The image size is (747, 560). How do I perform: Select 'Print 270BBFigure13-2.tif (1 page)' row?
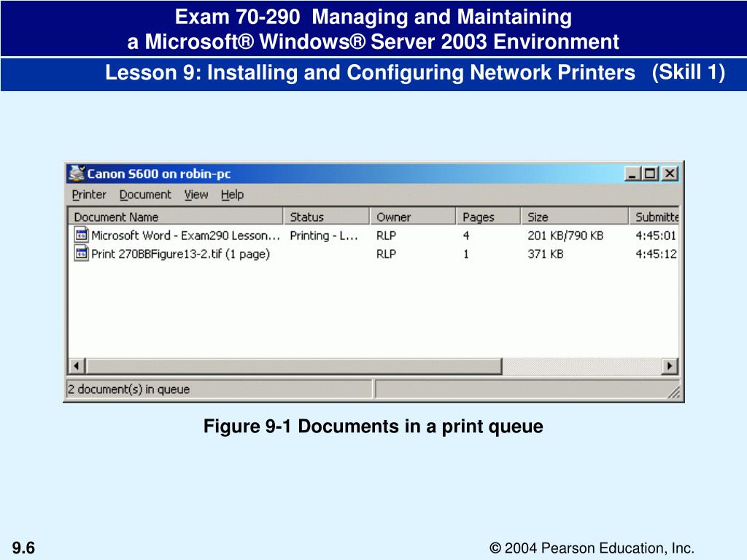[x=374, y=254]
